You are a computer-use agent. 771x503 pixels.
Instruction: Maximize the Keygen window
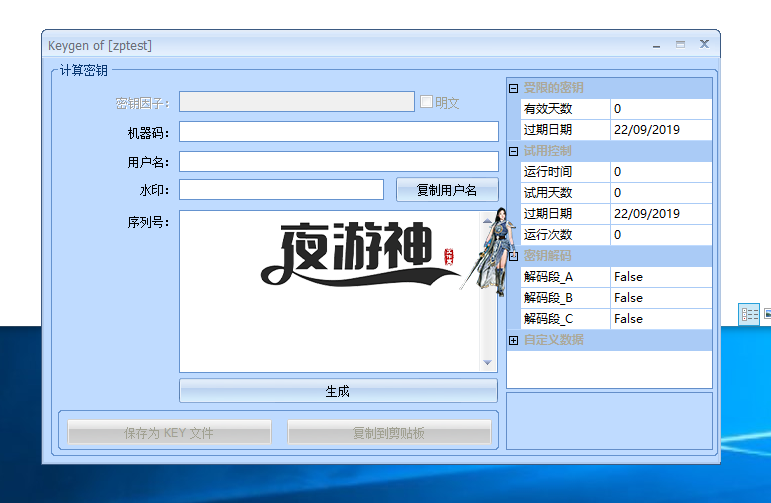(681, 45)
